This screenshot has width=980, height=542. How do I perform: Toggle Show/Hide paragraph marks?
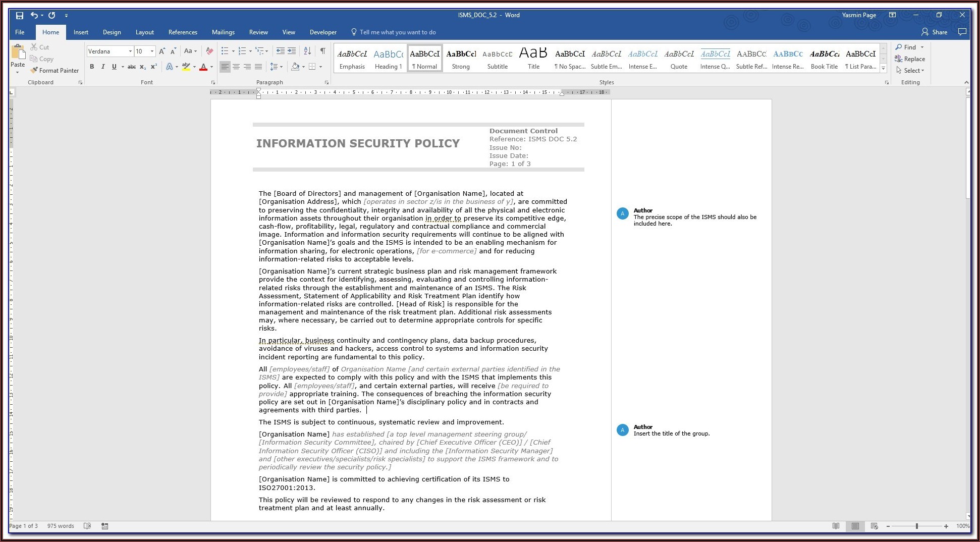(x=322, y=51)
